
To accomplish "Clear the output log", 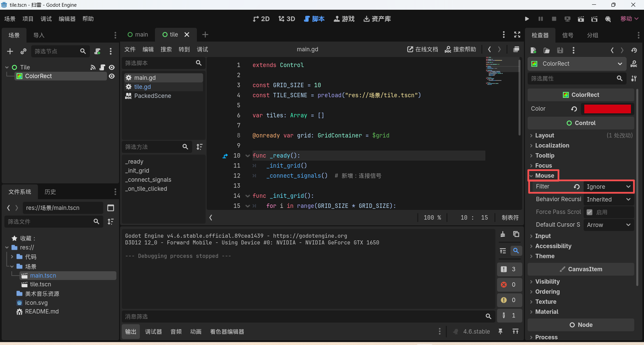I will [x=503, y=234].
